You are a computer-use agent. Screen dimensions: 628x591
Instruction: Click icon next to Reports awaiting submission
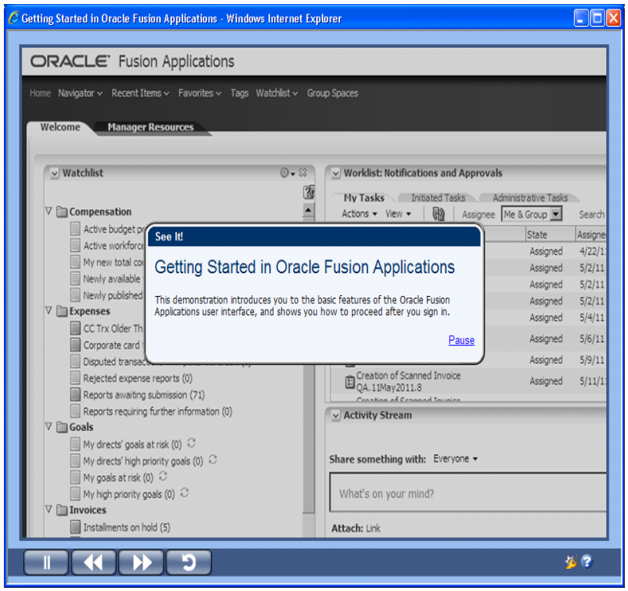click(x=75, y=395)
